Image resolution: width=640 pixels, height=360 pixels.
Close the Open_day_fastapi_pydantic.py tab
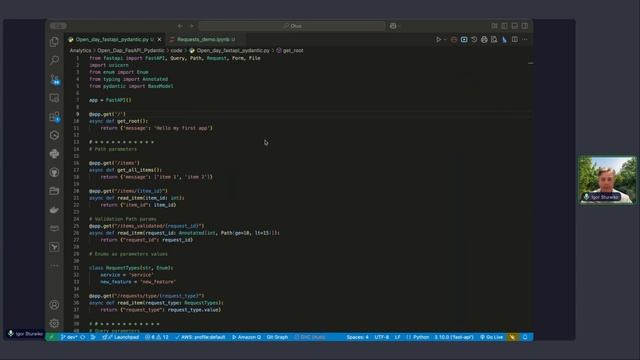[x=160, y=40]
